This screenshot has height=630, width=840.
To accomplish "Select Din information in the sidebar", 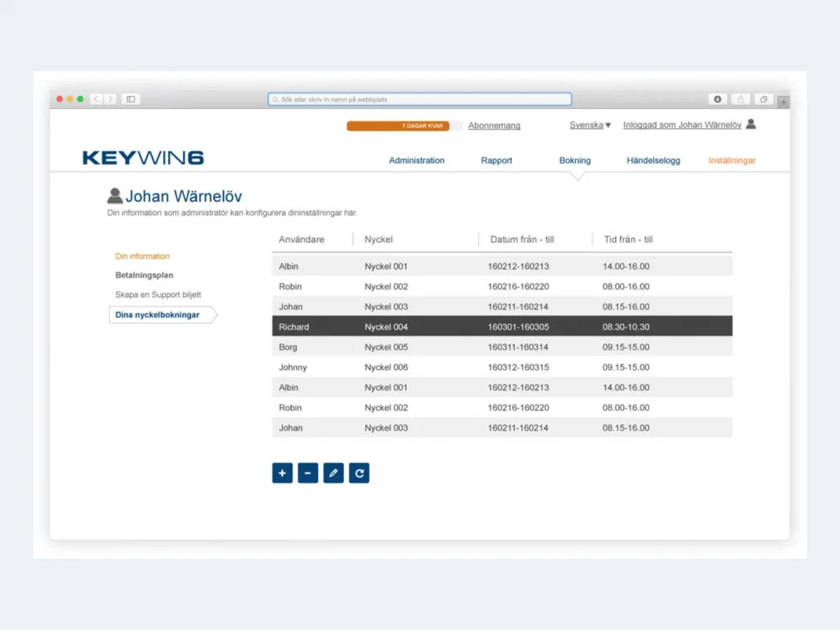I will (x=142, y=256).
